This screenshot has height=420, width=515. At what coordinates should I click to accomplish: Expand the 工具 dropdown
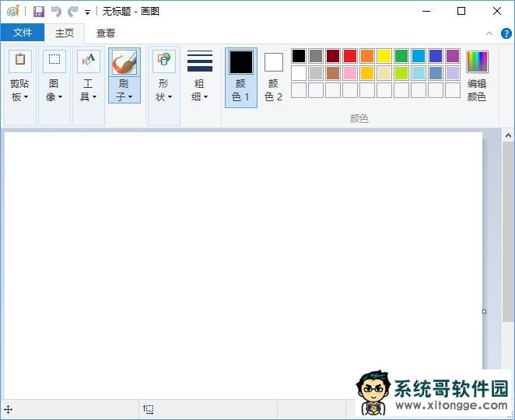pos(89,90)
